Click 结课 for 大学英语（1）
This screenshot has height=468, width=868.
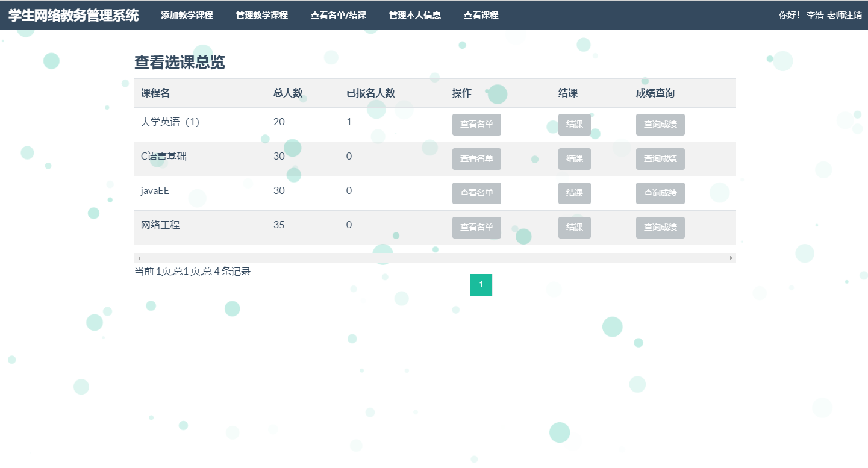click(574, 125)
